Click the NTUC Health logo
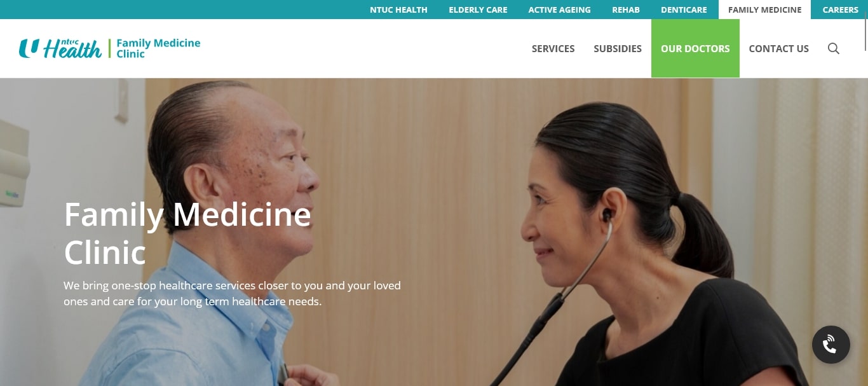The height and width of the screenshot is (386, 868). [x=60, y=48]
